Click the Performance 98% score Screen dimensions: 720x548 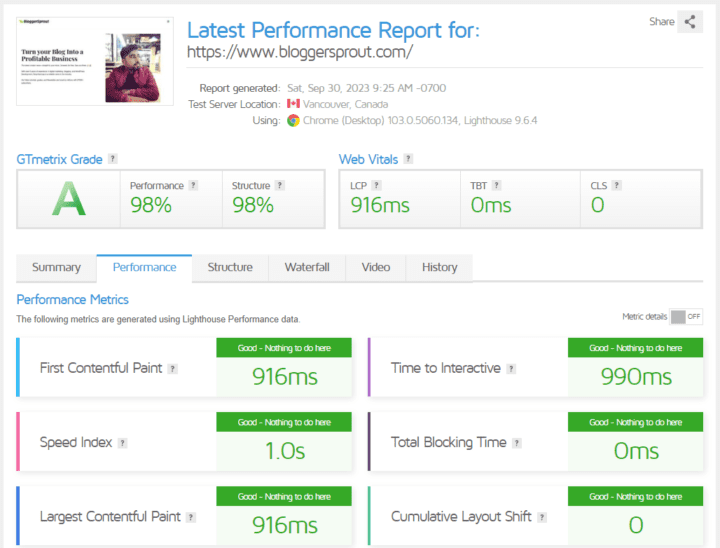pyautogui.click(x=151, y=205)
